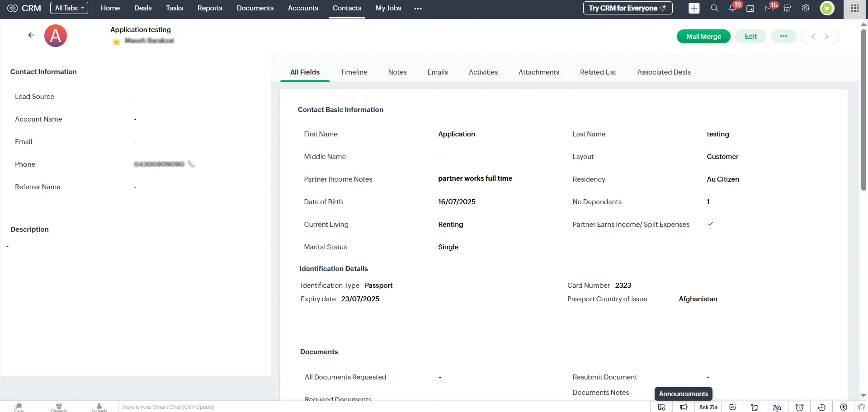The image size is (868, 412).
Task: Open the accessibility options icon
Action: (844, 407)
